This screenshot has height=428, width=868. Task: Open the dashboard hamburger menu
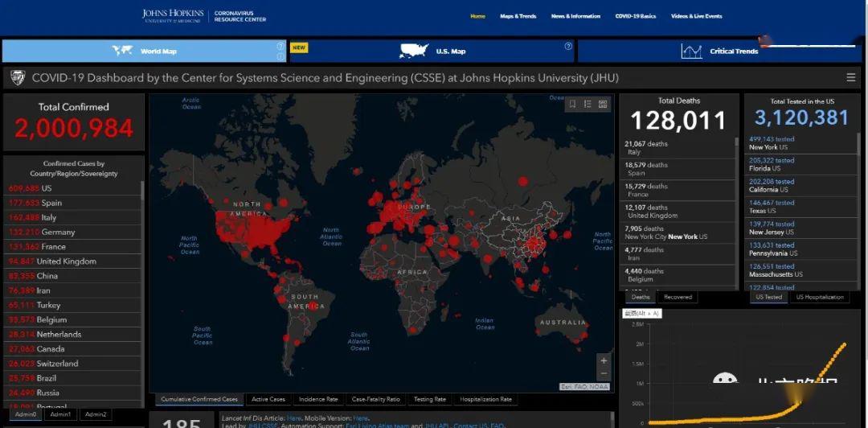851,77
